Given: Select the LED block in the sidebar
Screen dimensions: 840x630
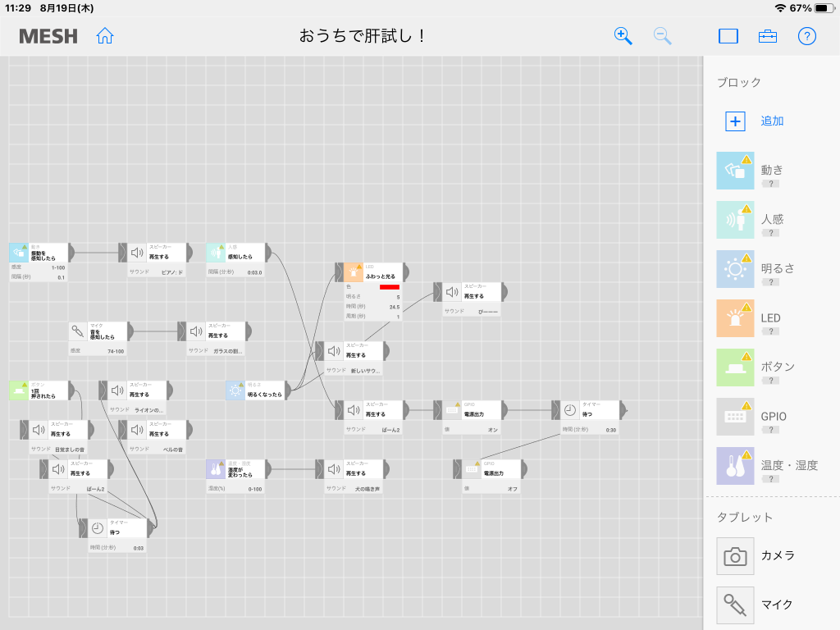Looking at the screenshot, I should 735,318.
